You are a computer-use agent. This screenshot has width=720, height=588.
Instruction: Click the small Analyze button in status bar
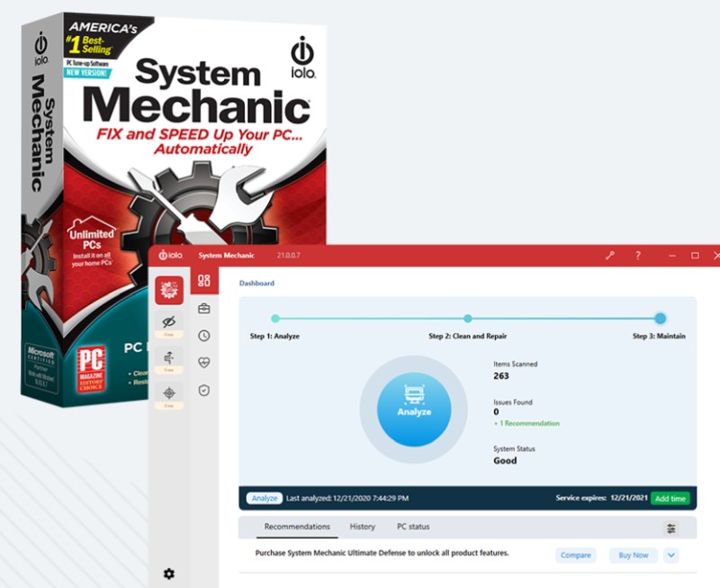tap(265, 498)
